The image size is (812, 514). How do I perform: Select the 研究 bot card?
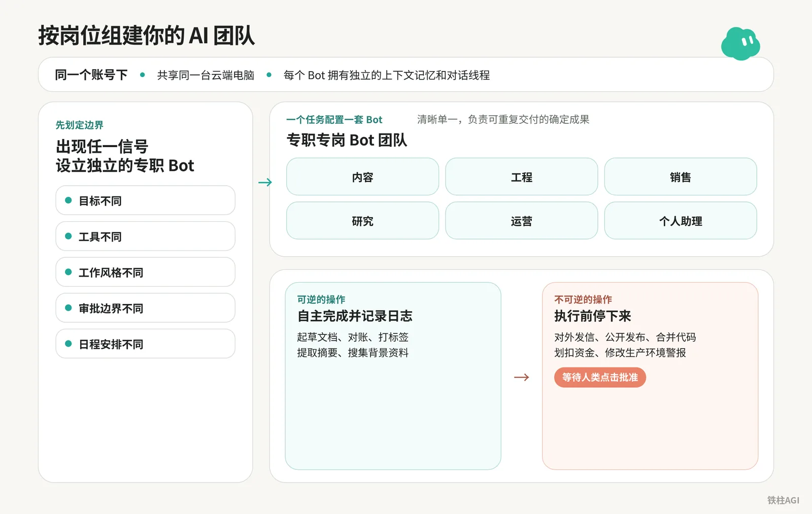pos(362,221)
